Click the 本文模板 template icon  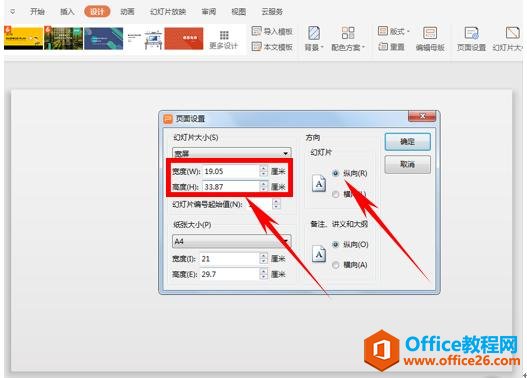257,46
